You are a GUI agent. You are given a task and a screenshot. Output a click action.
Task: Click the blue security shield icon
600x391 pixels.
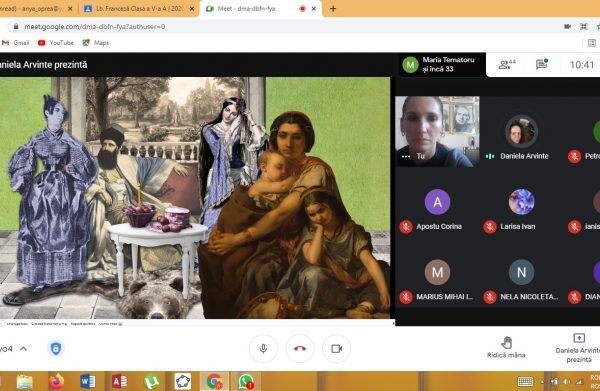click(x=56, y=349)
